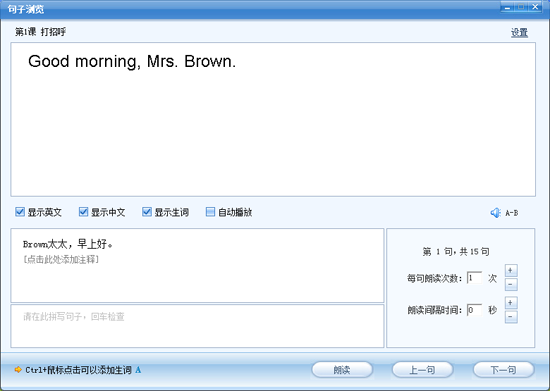Screen dimensions: 550x391
Task: Disable the 显示生词 checkbox
Action: coord(147,212)
